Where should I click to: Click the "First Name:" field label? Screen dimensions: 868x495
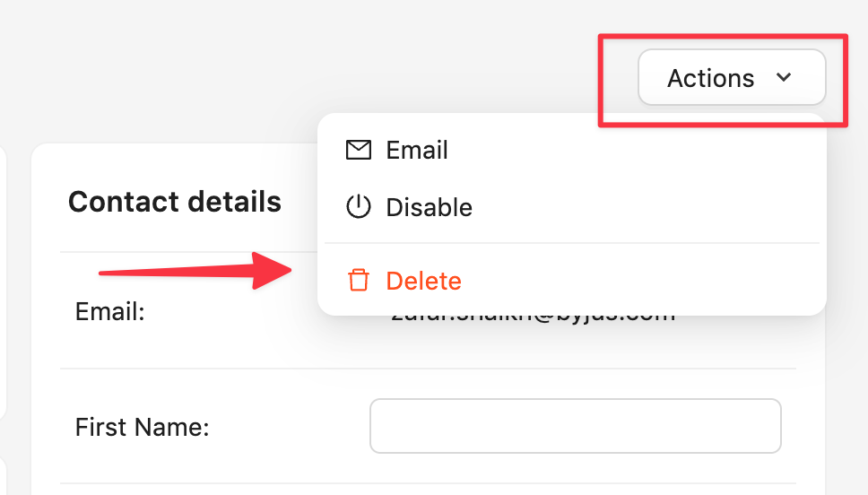pyautogui.click(x=142, y=427)
